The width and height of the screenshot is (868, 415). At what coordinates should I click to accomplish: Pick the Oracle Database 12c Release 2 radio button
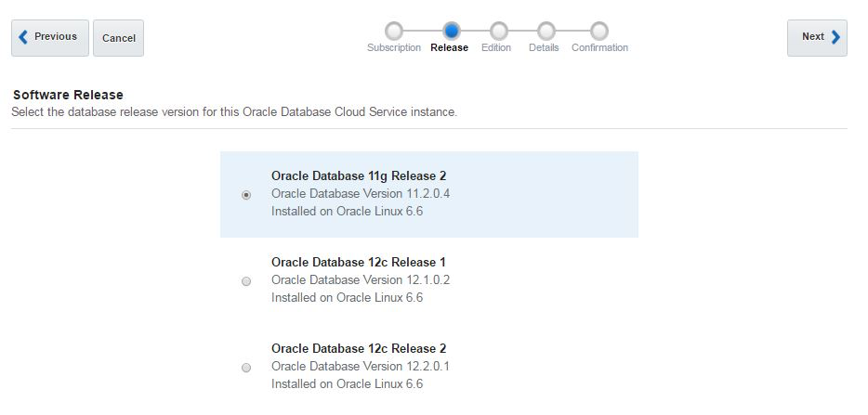[246, 368]
